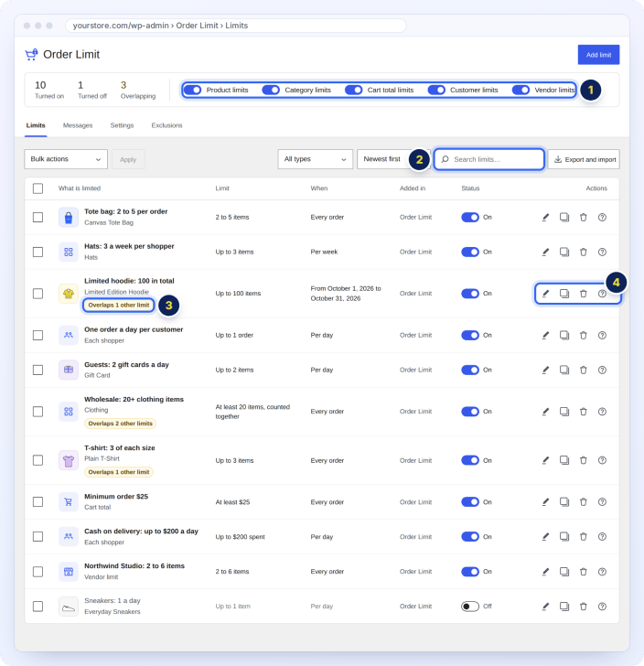Image resolution: width=644 pixels, height=666 pixels.
Task: Delete Sneakers 1 a day limit
Action: (584, 607)
